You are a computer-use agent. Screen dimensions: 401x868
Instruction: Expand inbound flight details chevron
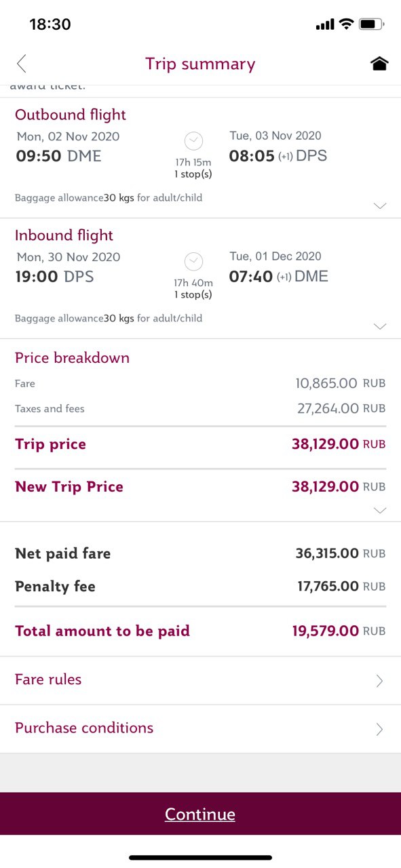coord(380,326)
